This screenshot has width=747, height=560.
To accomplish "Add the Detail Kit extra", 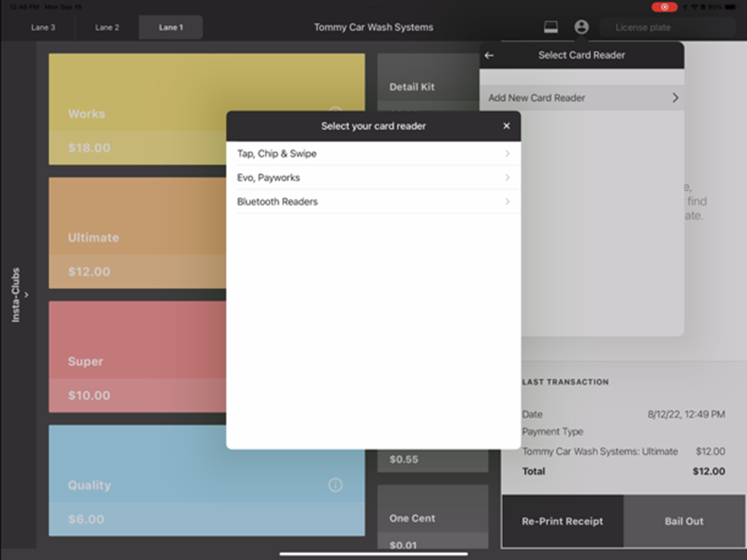I will click(x=428, y=82).
